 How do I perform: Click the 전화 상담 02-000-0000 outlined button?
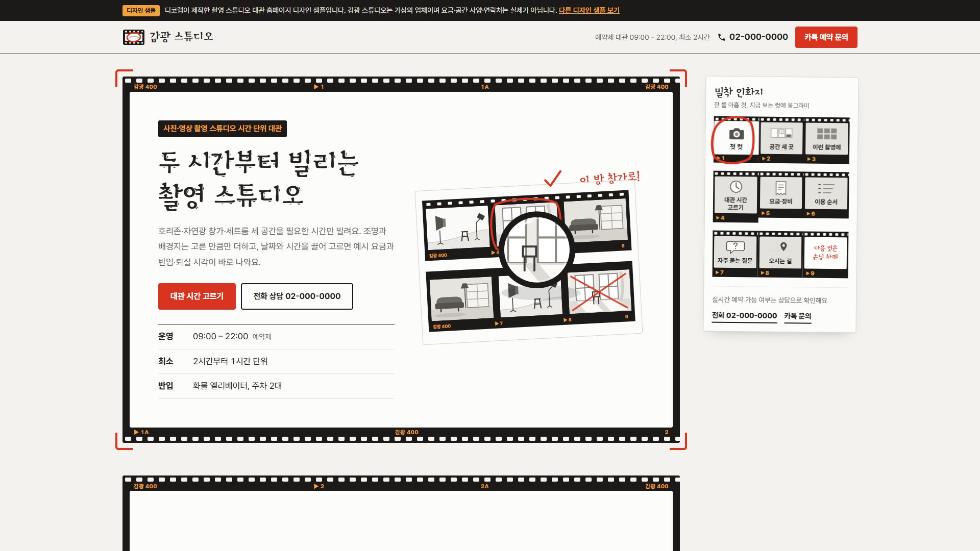coord(297,296)
